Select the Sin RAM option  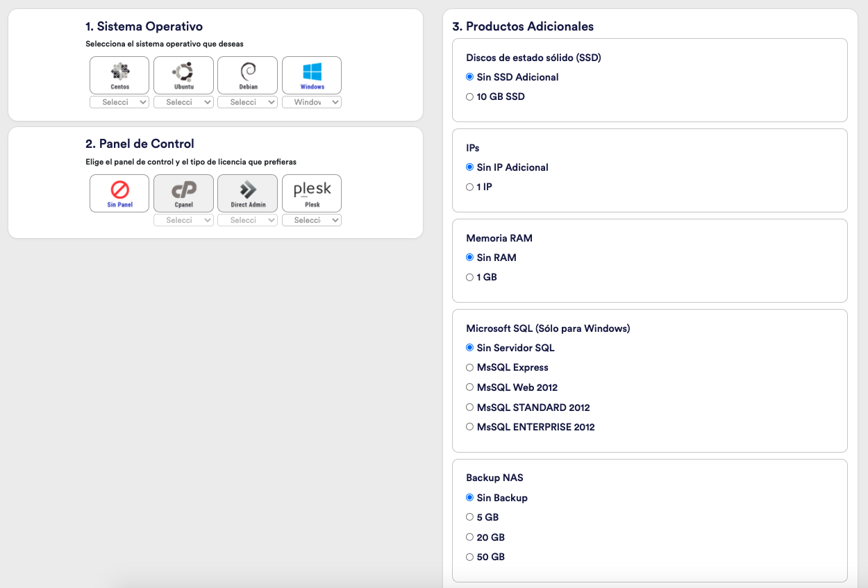point(470,258)
